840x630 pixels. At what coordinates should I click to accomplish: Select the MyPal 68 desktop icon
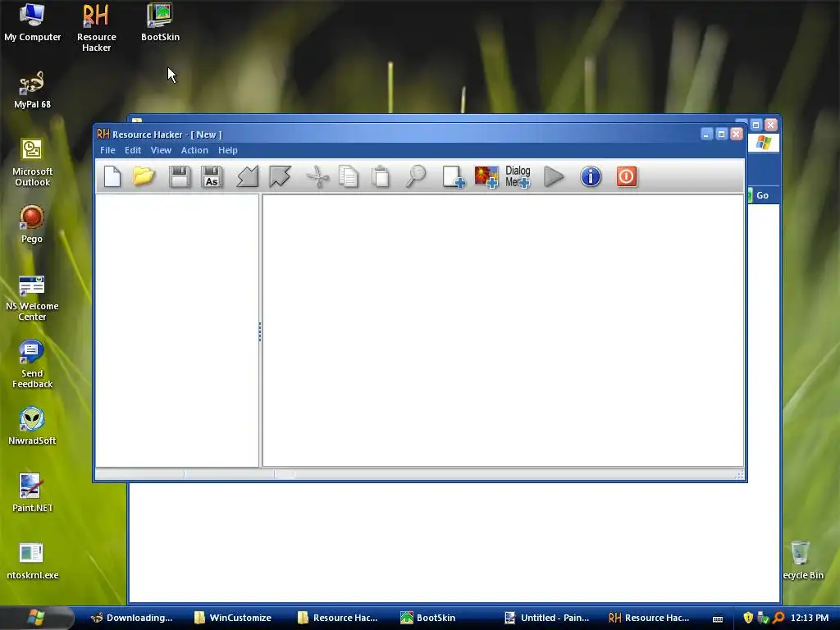pos(32,90)
